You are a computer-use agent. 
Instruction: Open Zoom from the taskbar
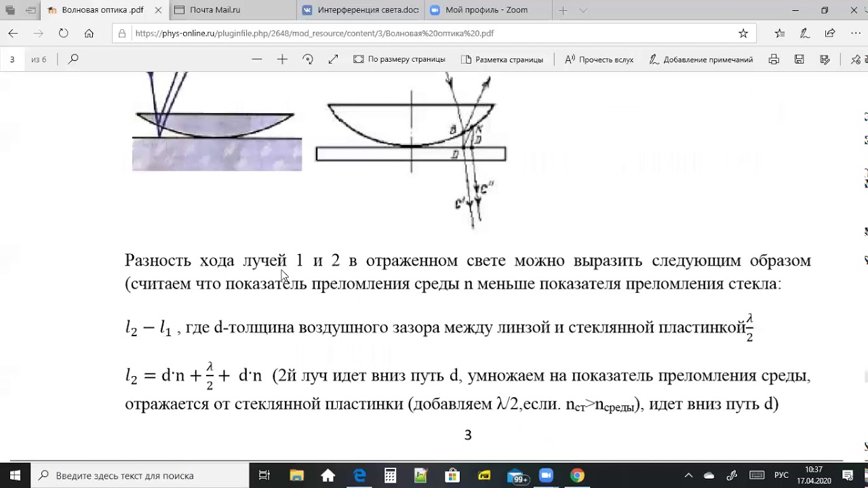[x=546, y=475]
